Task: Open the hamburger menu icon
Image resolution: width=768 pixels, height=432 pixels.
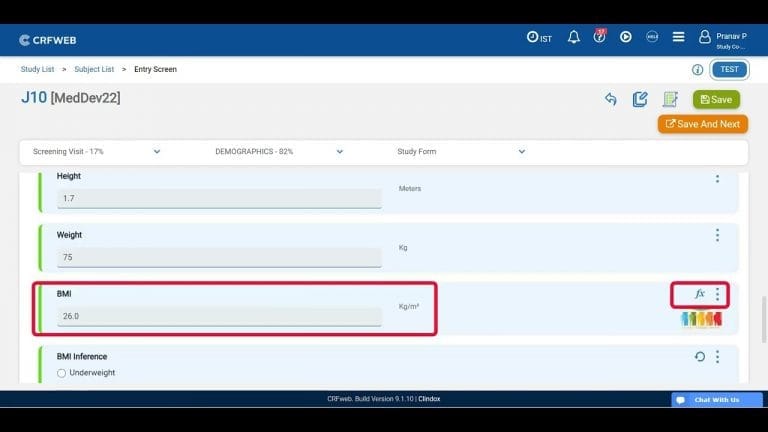Action: tap(678, 37)
